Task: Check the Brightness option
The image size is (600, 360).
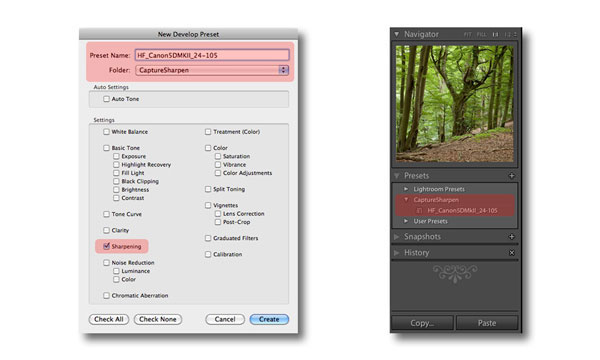Action: [x=116, y=190]
